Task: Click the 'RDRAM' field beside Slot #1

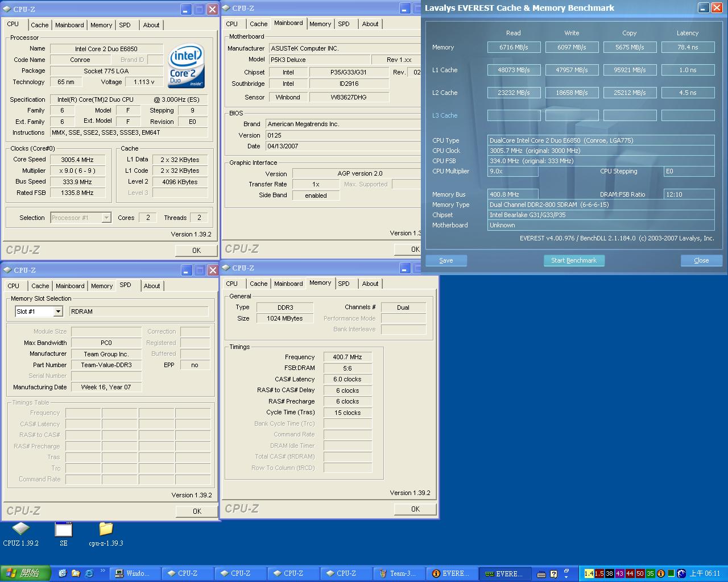Action: click(x=139, y=311)
